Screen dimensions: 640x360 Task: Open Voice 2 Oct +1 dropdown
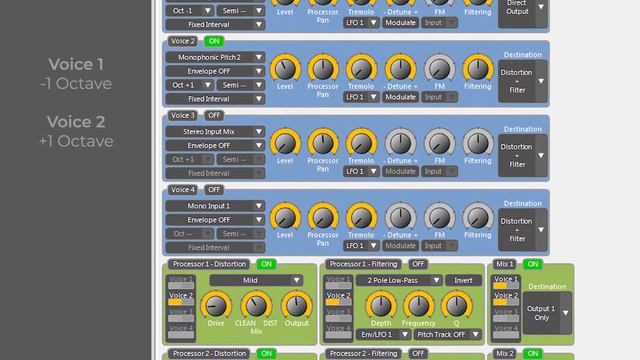(189, 85)
